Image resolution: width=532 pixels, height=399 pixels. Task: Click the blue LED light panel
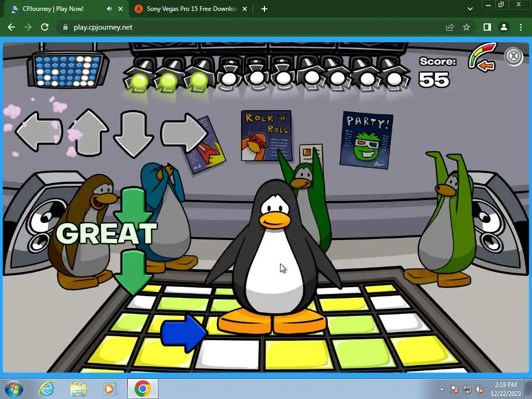click(x=68, y=70)
